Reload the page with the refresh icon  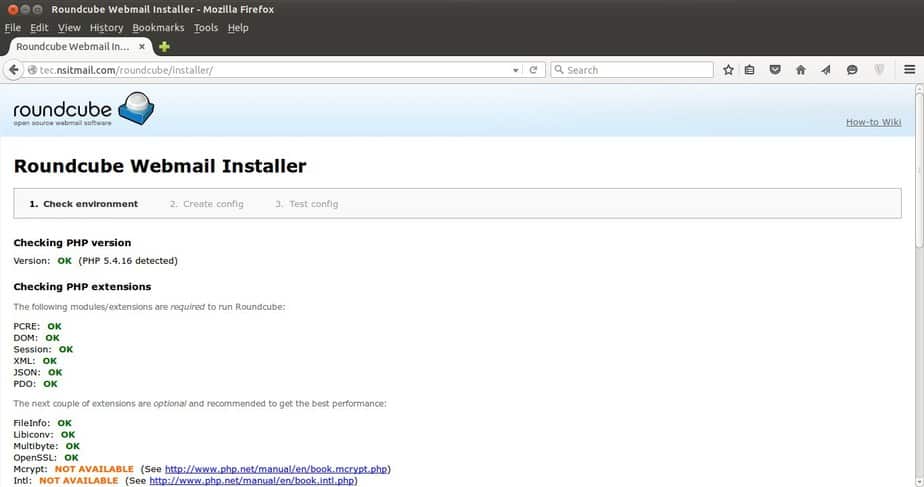[x=533, y=70]
